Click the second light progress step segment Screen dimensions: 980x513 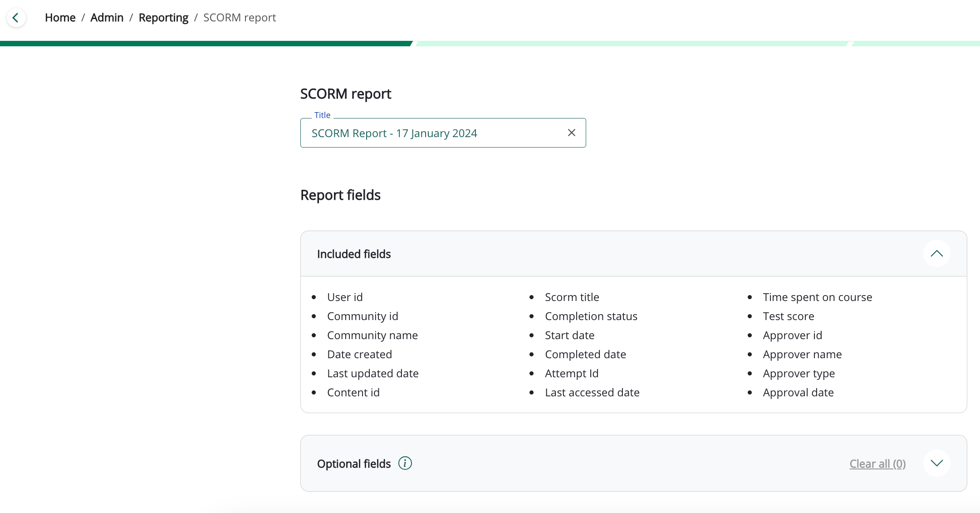coord(631,44)
